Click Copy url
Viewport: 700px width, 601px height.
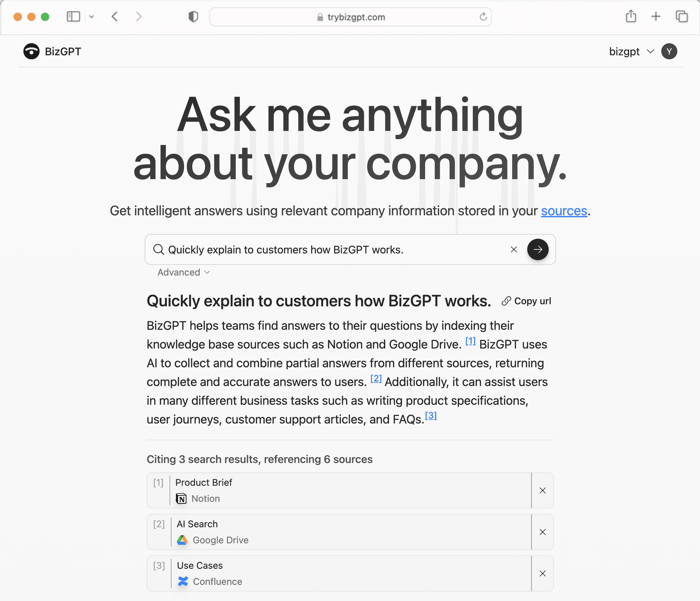coord(526,301)
